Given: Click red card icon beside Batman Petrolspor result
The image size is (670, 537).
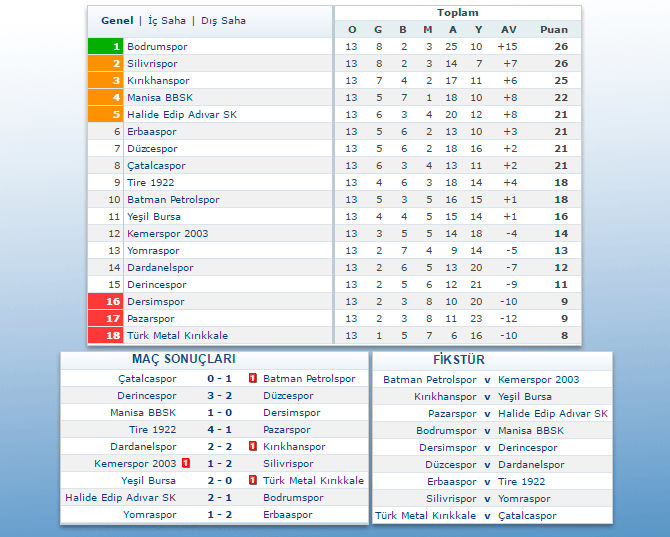Looking at the screenshot, I should pos(253,379).
